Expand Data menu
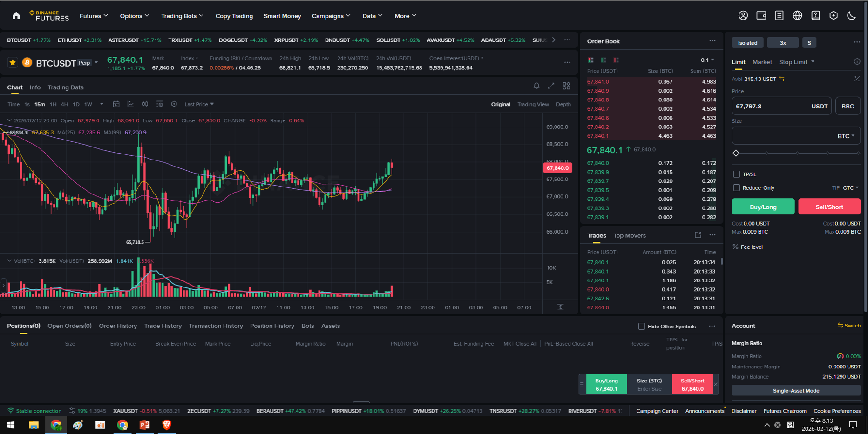Image resolution: width=868 pixels, height=434 pixels. click(373, 16)
